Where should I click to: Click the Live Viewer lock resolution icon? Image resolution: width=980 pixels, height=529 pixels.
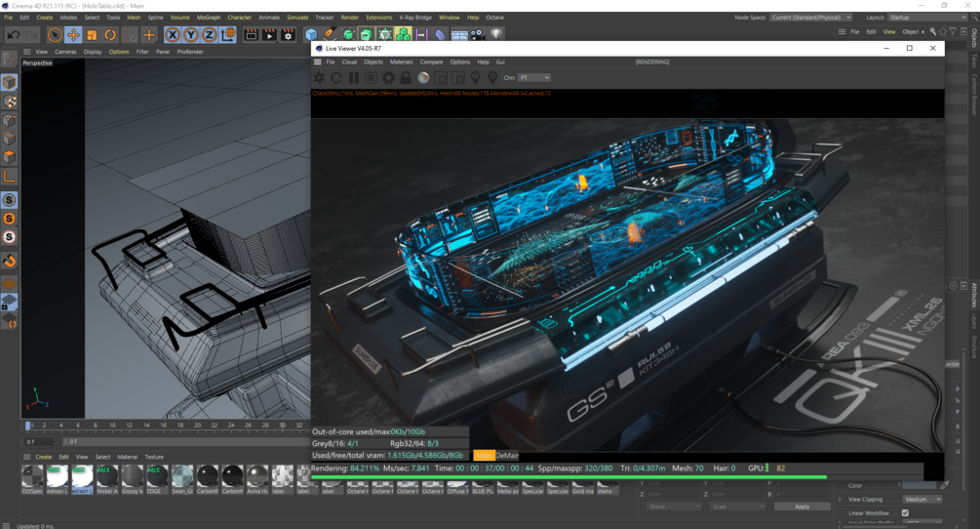tap(406, 77)
